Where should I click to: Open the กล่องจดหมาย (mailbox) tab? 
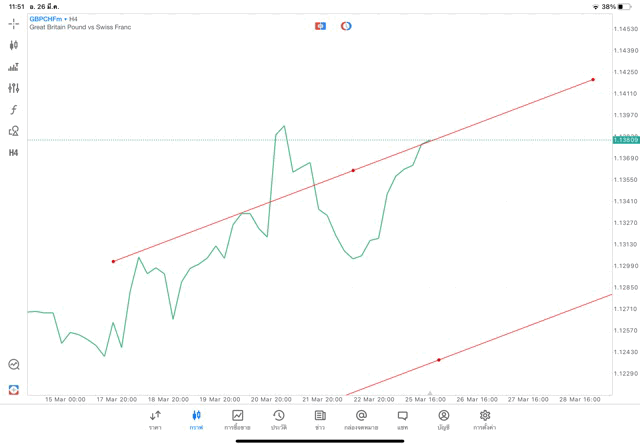(x=361, y=419)
